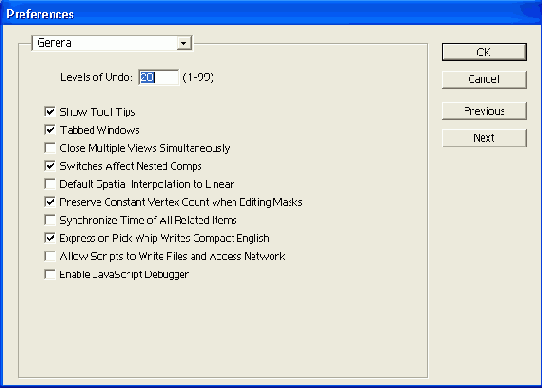Enable Default Spatial Interpolation to Linear
This screenshot has width=542, height=388.
50,184
